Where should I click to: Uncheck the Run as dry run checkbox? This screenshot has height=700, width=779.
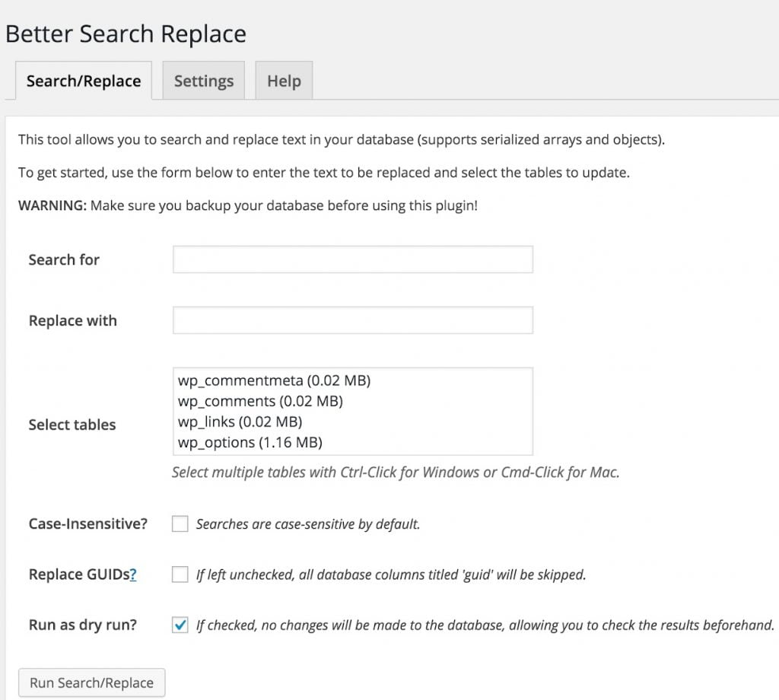click(x=180, y=626)
